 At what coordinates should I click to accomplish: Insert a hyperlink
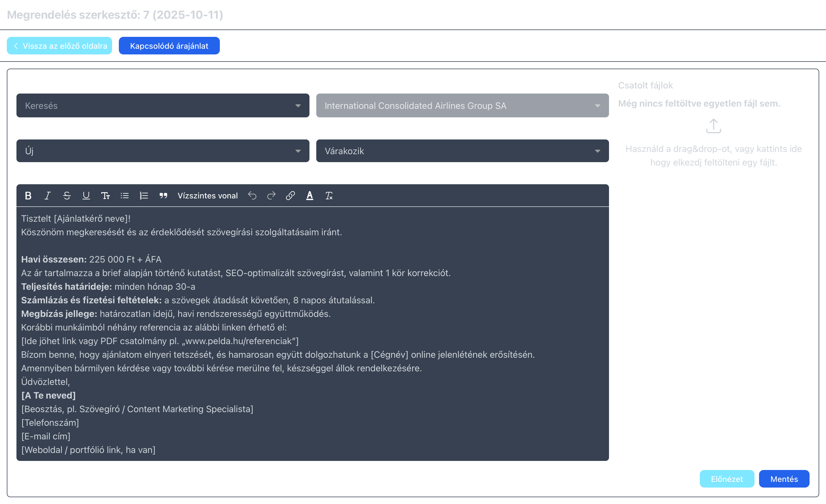(x=290, y=196)
